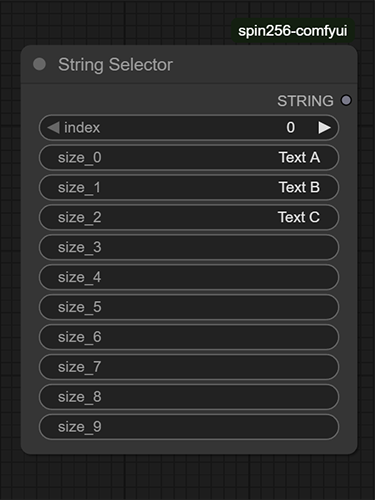This screenshot has width=375, height=500.
Task: Click the empty size_5 field
Action: (189, 307)
